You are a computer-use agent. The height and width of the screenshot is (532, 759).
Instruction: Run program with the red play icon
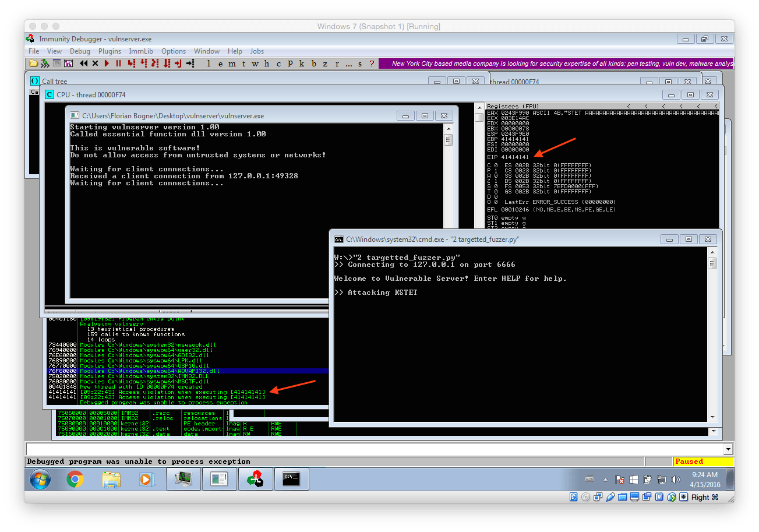(107, 63)
